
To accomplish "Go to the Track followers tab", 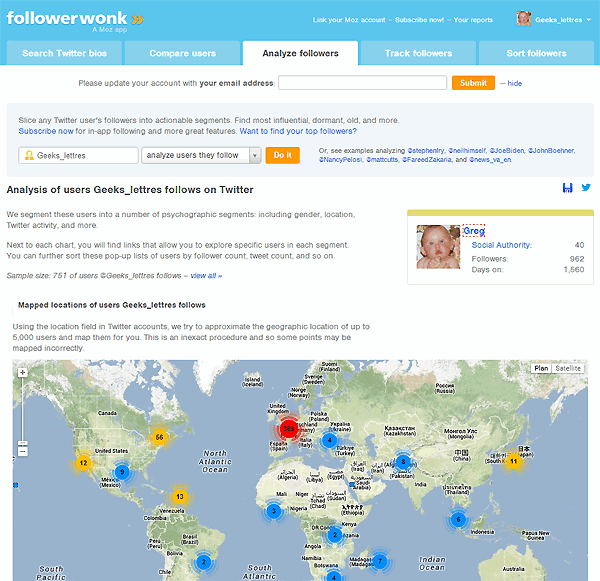I will [418, 53].
